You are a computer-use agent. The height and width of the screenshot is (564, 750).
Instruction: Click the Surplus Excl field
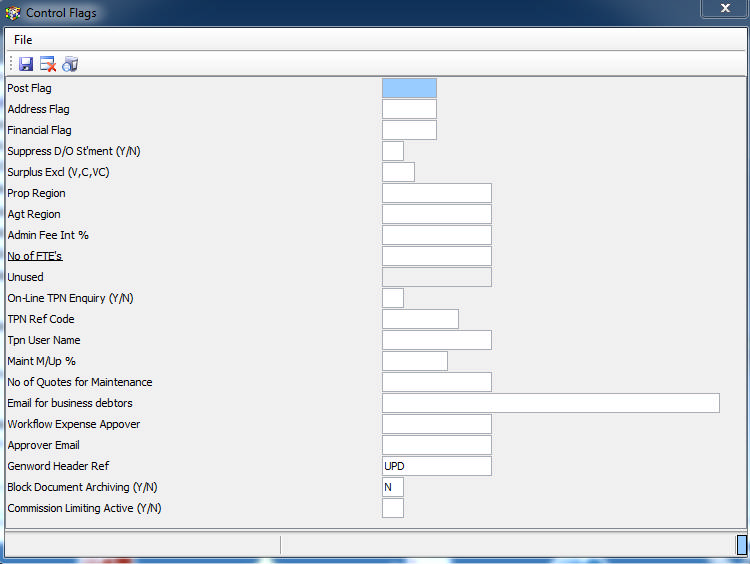coord(398,172)
